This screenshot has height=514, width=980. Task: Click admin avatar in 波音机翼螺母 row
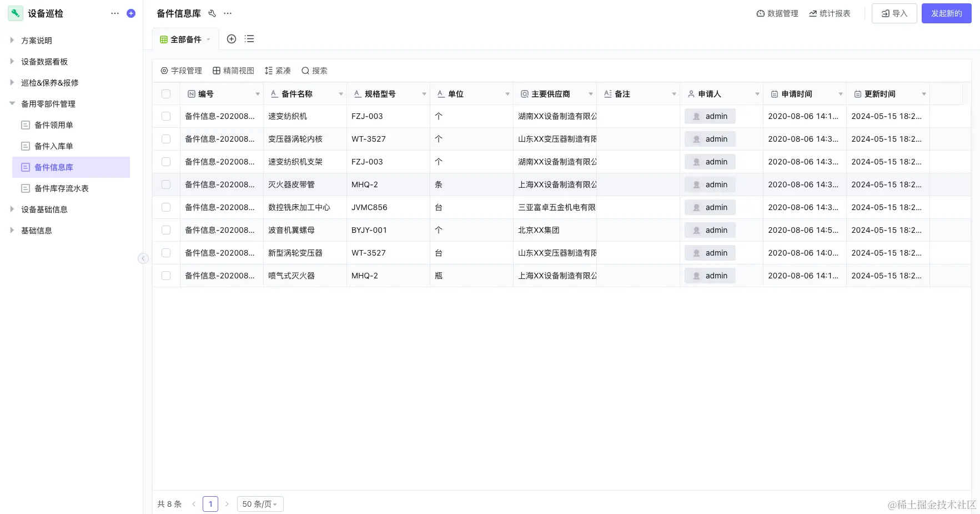696,230
